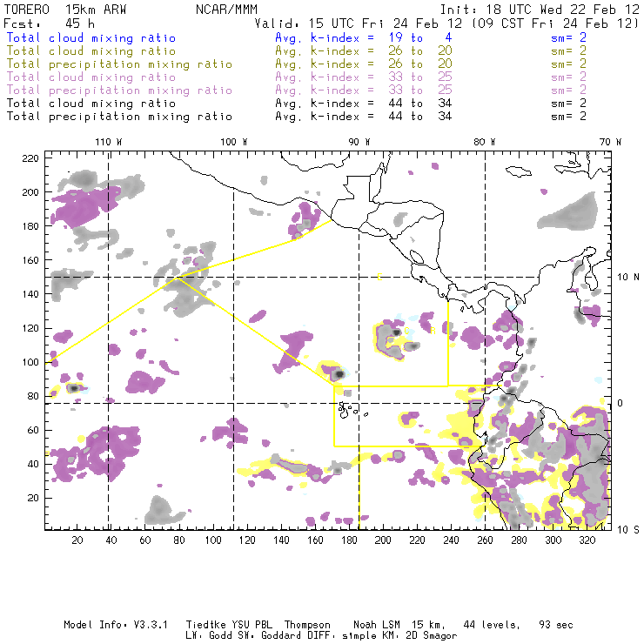
Task: Select the blue Total cloud mixing ratio legend entry
Action: [x=91, y=38]
